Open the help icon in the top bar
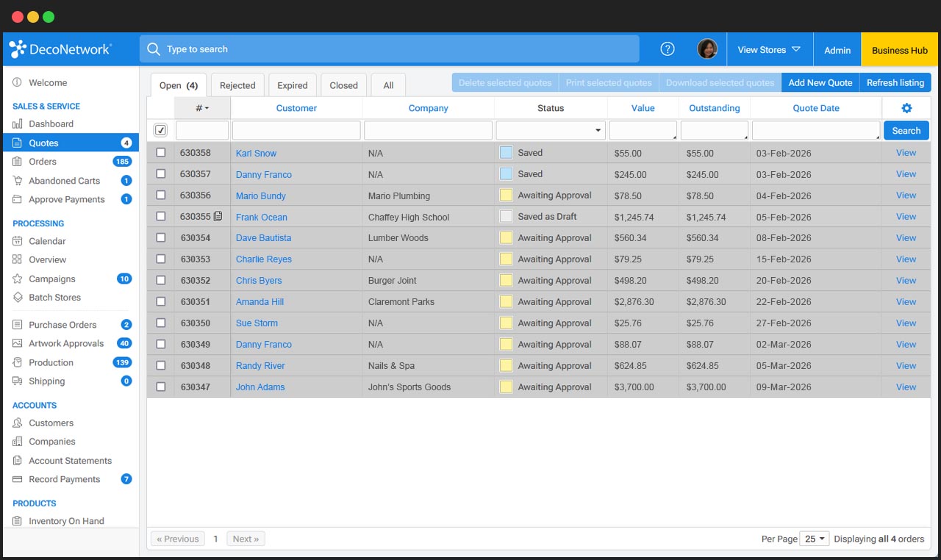The height and width of the screenshot is (560, 941). click(x=667, y=49)
